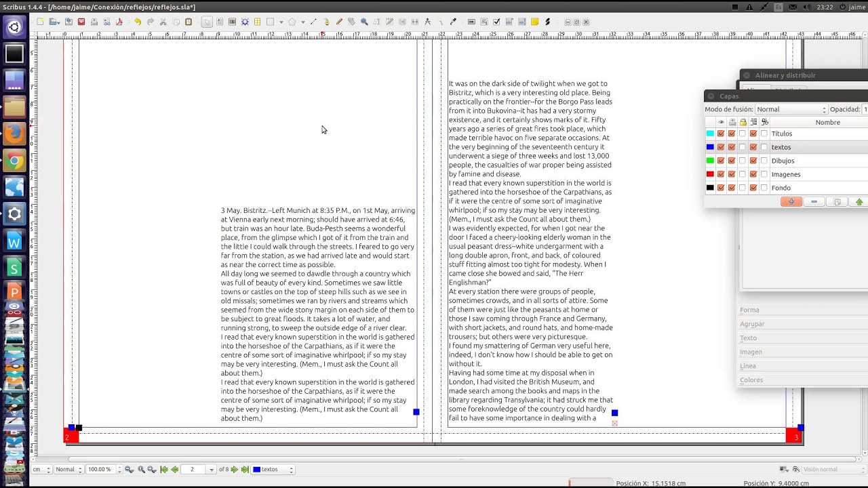868x488 pixels.
Task: Click the Undo arrow icon
Action: [138, 22]
